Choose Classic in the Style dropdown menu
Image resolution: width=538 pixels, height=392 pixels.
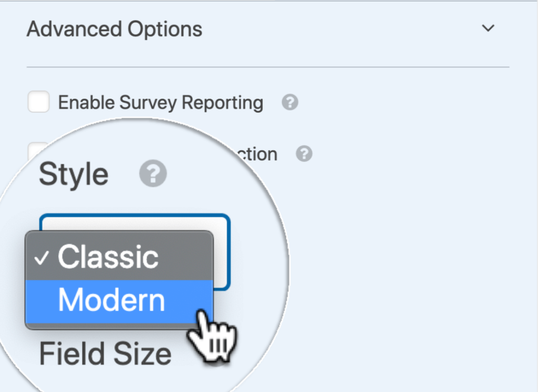click(108, 257)
